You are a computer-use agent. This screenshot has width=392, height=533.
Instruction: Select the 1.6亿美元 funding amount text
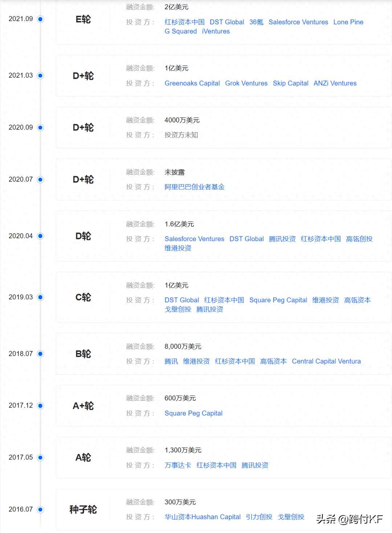179,224
